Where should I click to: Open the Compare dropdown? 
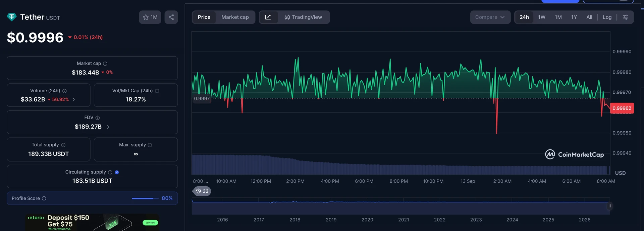[x=490, y=17]
